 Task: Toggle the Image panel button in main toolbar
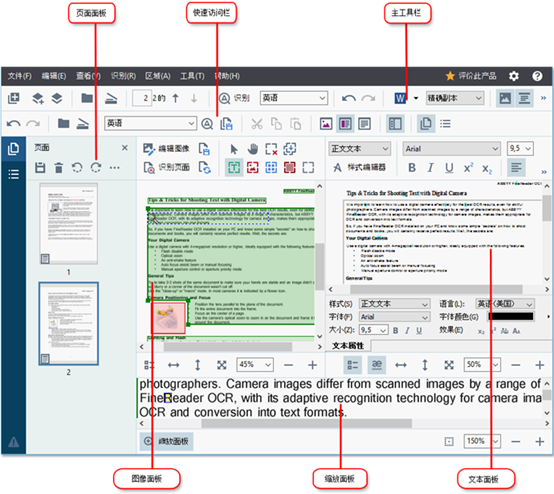click(505, 98)
